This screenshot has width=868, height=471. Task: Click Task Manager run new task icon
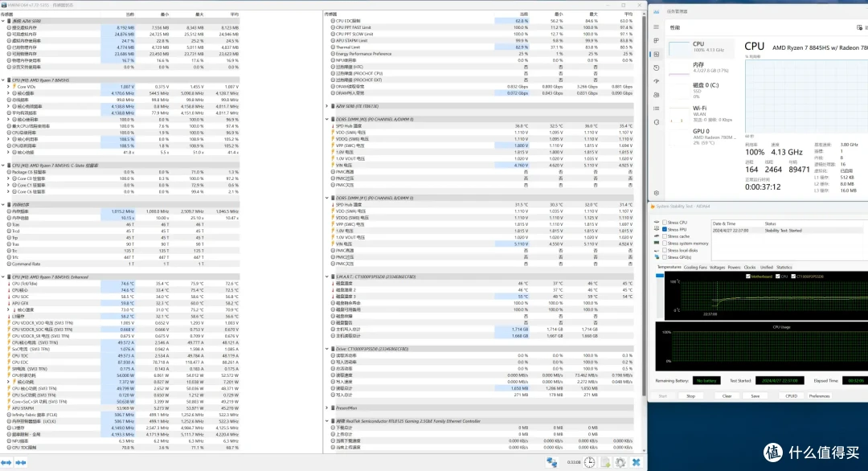(x=860, y=27)
